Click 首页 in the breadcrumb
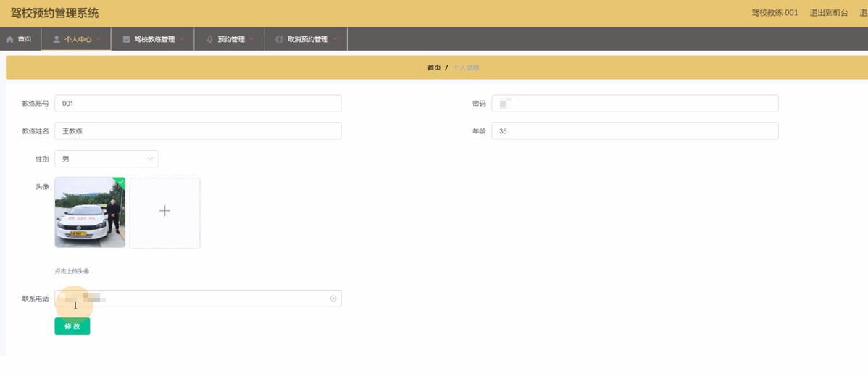Viewport: 868px width, 374px height. pyautogui.click(x=434, y=67)
